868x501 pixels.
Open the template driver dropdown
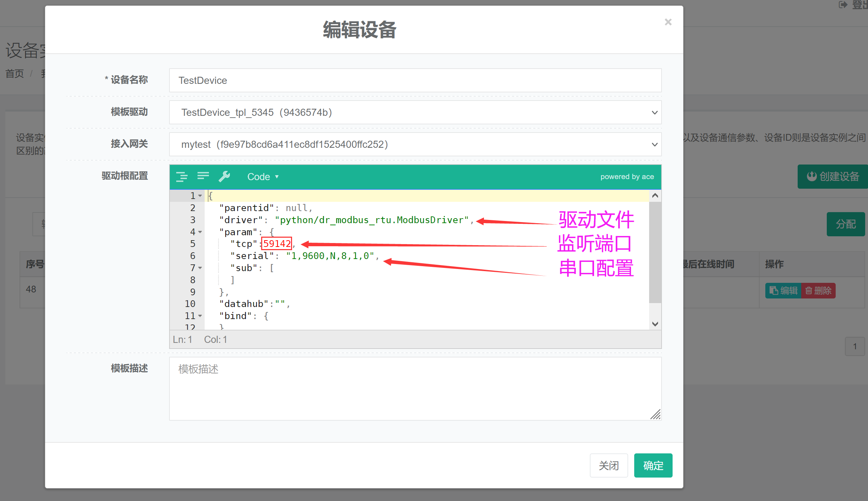415,112
